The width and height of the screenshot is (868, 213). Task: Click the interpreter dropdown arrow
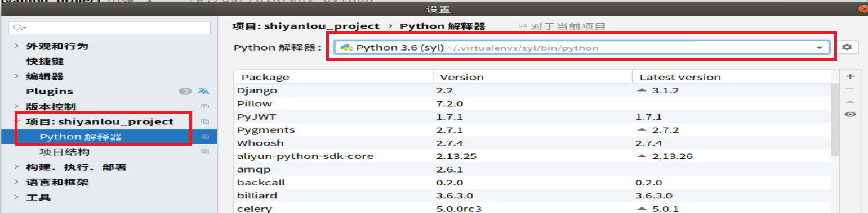click(820, 48)
